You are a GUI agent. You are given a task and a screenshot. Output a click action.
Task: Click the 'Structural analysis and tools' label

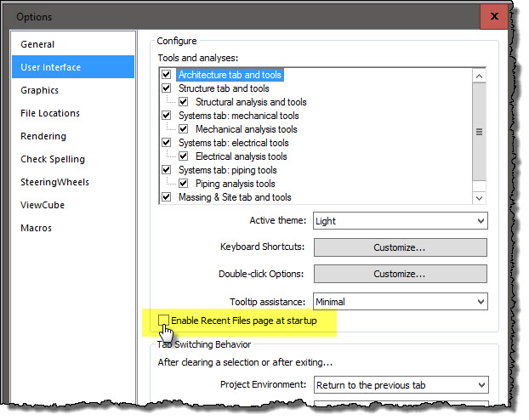pos(251,101)
